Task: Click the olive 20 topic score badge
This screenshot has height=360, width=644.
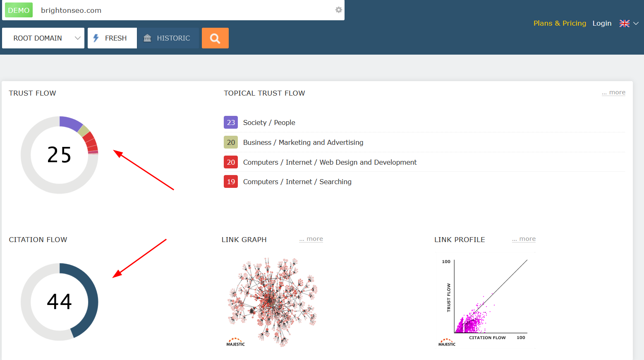Action: [231, 142]
